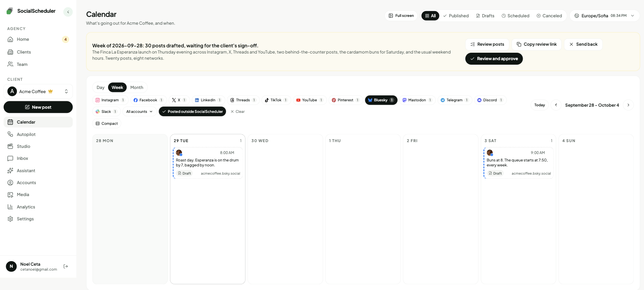Image resolution: width=644 pixels, height=290 pixels.
Task: Filter posts by Published status
Action: point(456,16)
